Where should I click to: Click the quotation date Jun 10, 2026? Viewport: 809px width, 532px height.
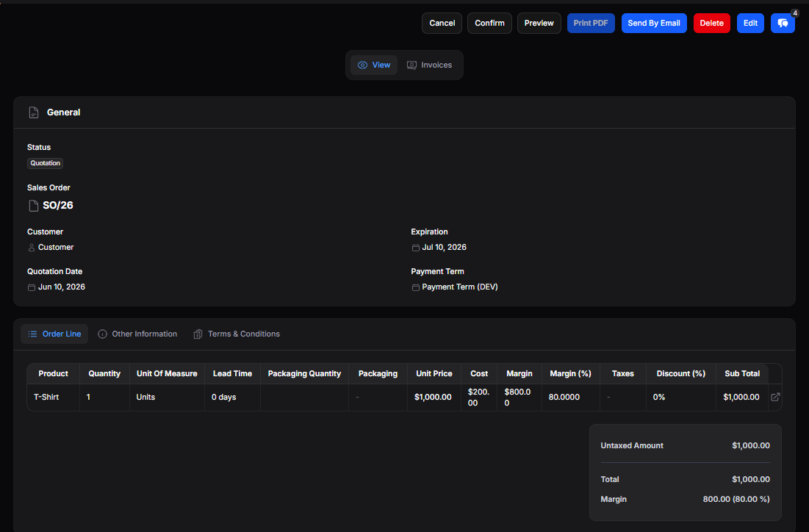pyautogui.click(x=62, y=287)
